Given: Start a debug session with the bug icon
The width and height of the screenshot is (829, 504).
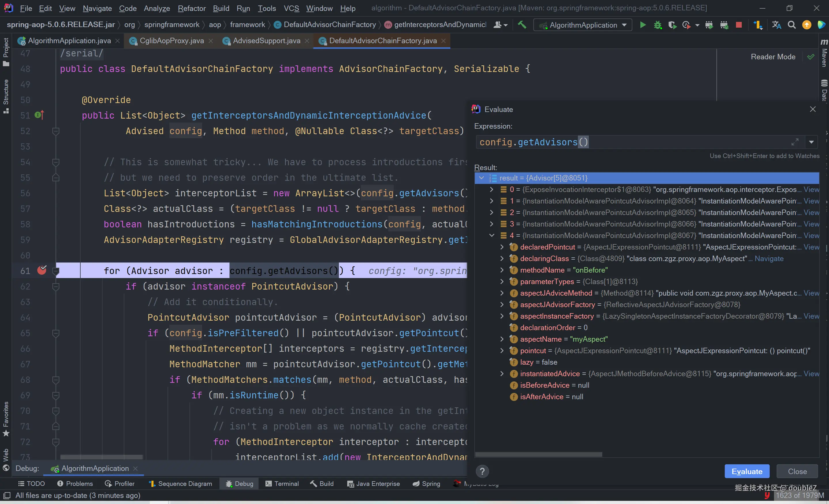Looking at the screenshot, I should coord(657,25).
